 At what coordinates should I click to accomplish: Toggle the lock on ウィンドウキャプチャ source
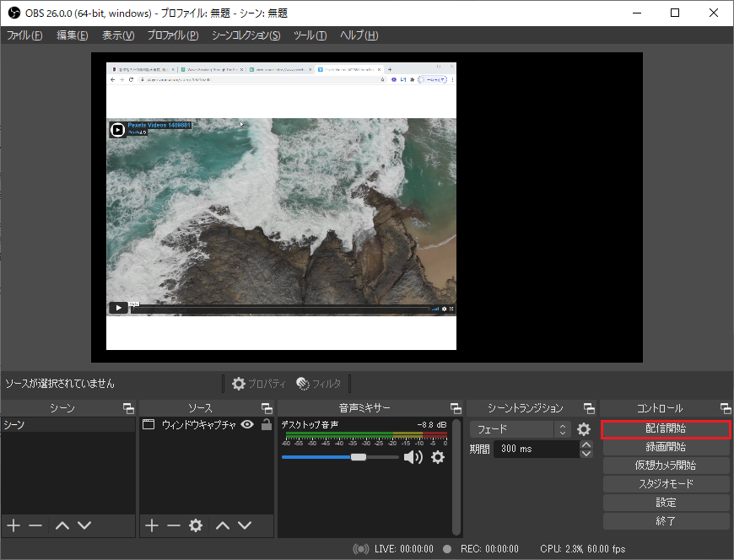coord(267,425)
